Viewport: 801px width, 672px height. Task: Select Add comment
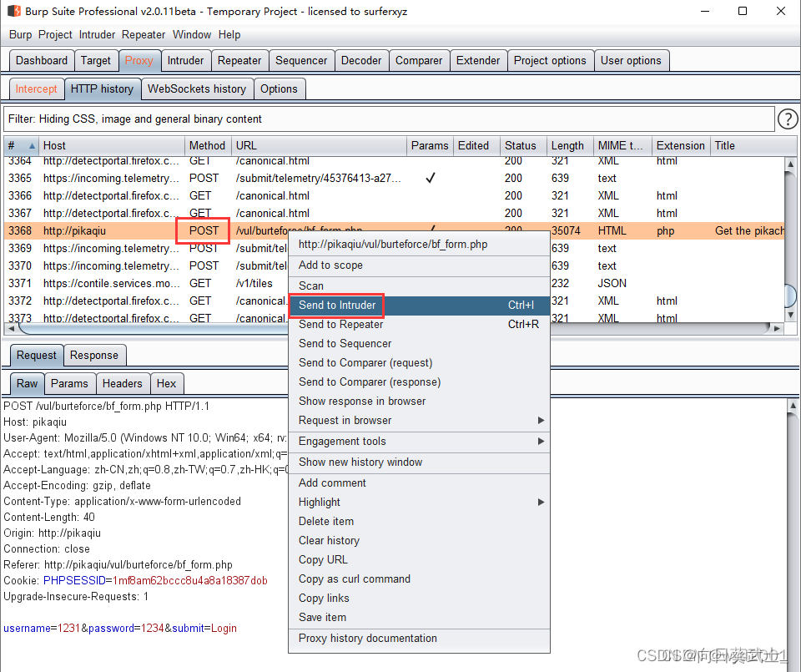coord(419,483)
